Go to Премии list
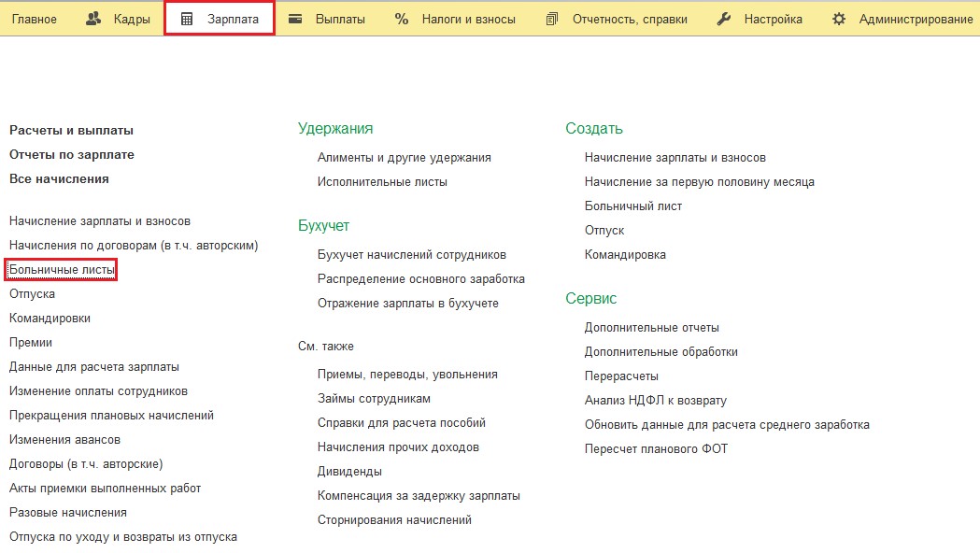Screen dimensions: 980x553 31,343
